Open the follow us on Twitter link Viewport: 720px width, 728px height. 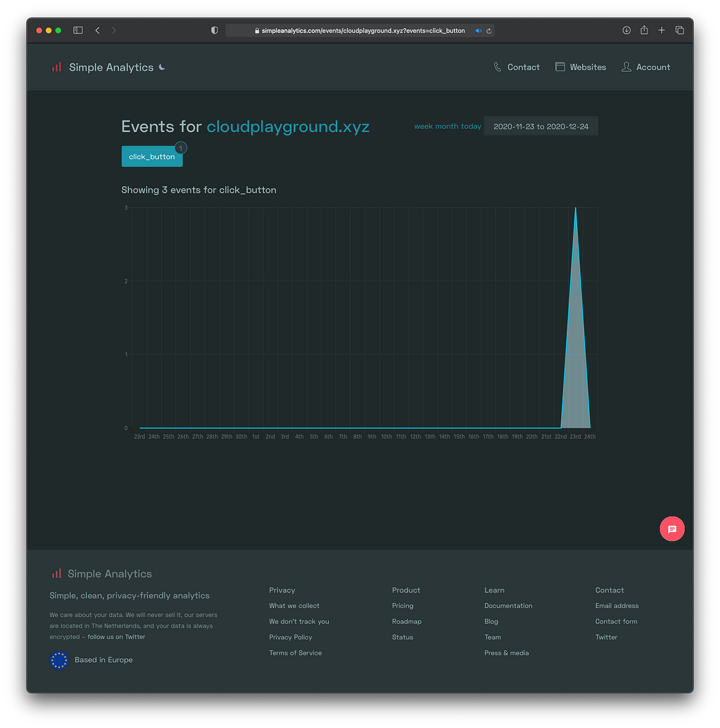116,637
